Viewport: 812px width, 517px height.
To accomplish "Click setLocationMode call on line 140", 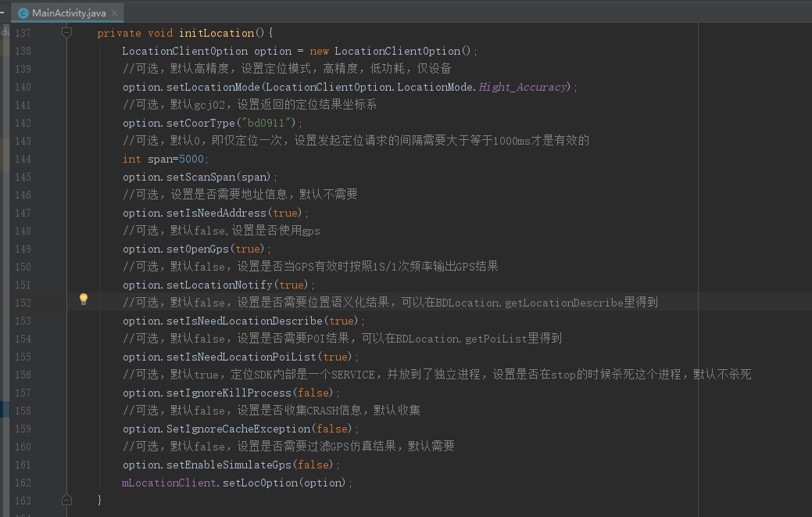I will [x=213, y=87].
